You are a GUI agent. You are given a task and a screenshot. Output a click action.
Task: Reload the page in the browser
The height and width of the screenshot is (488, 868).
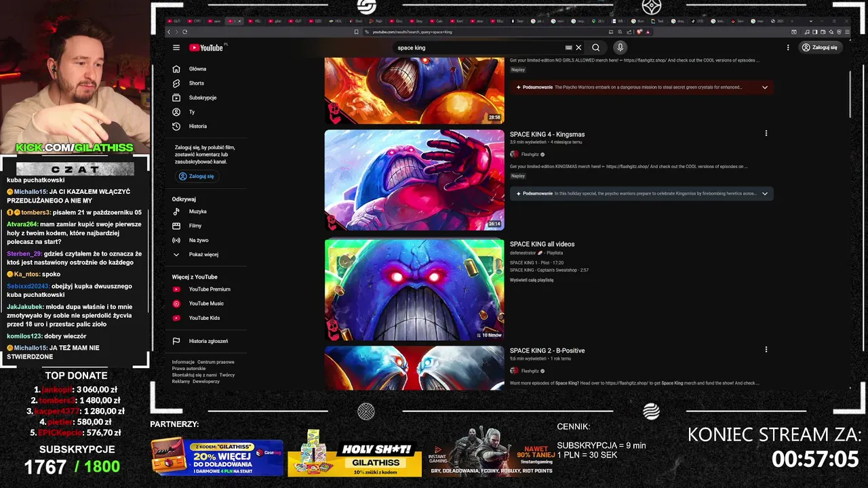pos(185,32)
